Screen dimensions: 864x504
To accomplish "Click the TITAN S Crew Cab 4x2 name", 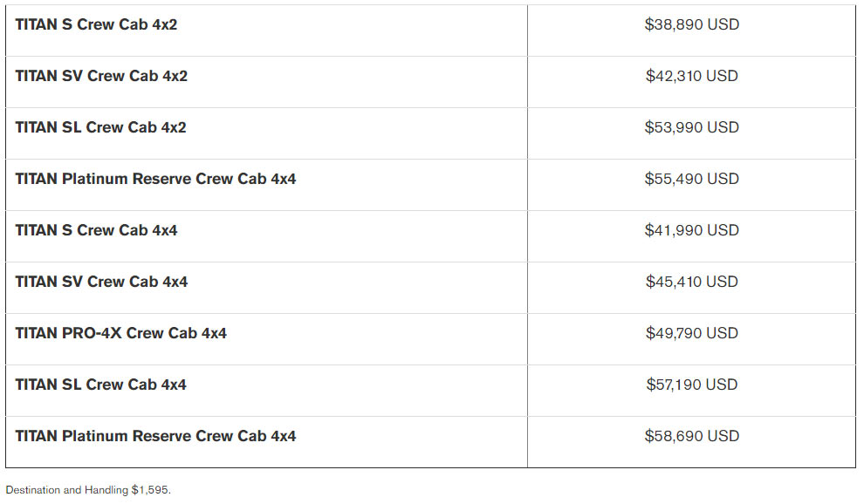I will [x=96, y=24].
